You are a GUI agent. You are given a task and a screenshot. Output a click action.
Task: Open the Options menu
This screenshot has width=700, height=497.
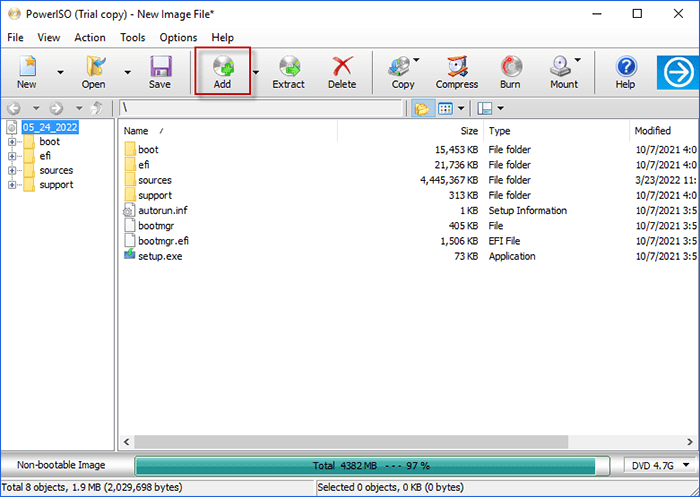click(178, 38)
